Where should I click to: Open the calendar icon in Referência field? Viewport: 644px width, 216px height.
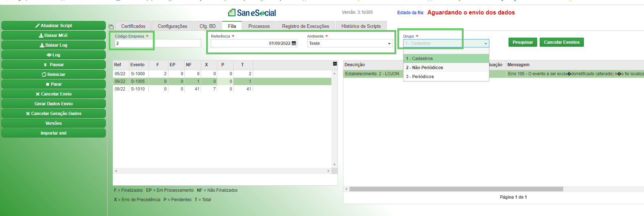click(294, 43)
